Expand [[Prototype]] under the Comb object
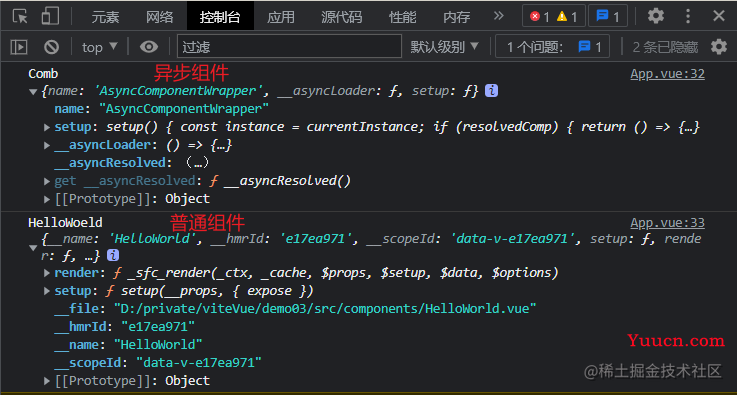Image resolution: width=737 pixels, height=395 pixels. pyautogui.click(x=47, y=199)
